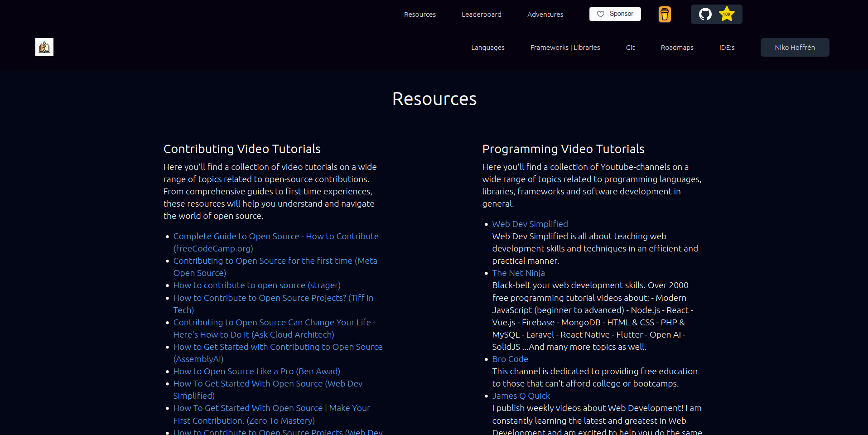Open the Buy Me a Coffee icon
This screenshot has height=435, width=868.
665,14
